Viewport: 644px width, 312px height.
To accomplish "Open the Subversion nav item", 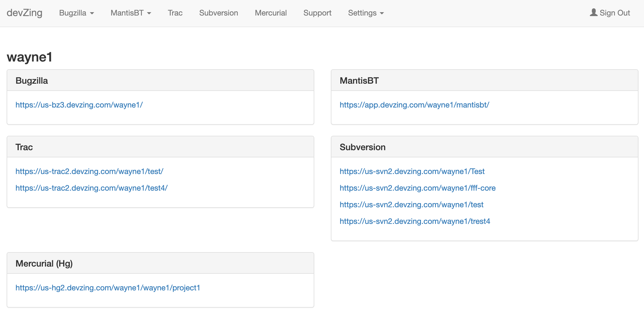I will click(218, 13).
